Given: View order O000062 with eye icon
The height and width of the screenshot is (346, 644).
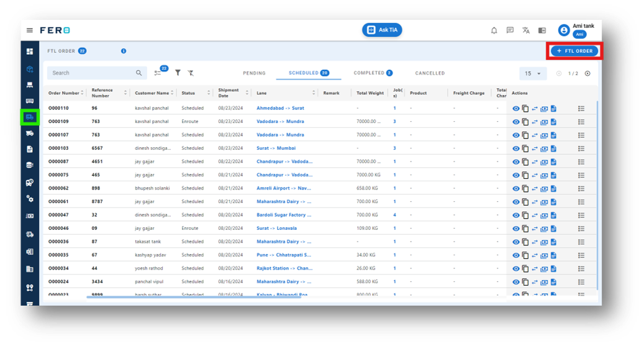Looking at the screenshot, I should [516, 189].
